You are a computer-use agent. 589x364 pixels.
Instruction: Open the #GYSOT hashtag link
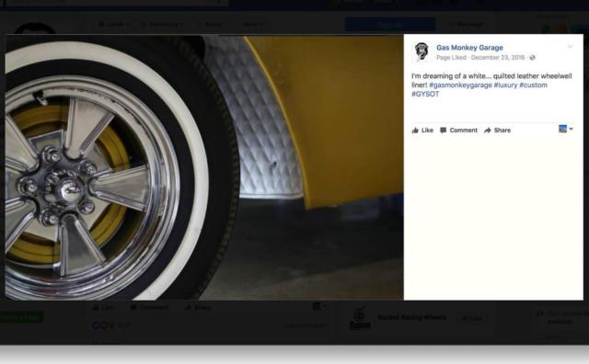[425, 94]
